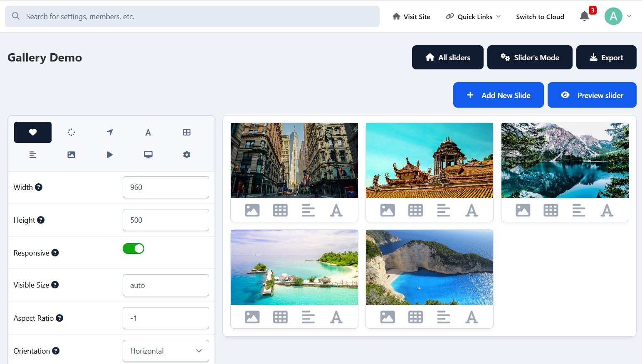Show help for Responsive setting
The image size is (642, 364).
click(55, 253)
